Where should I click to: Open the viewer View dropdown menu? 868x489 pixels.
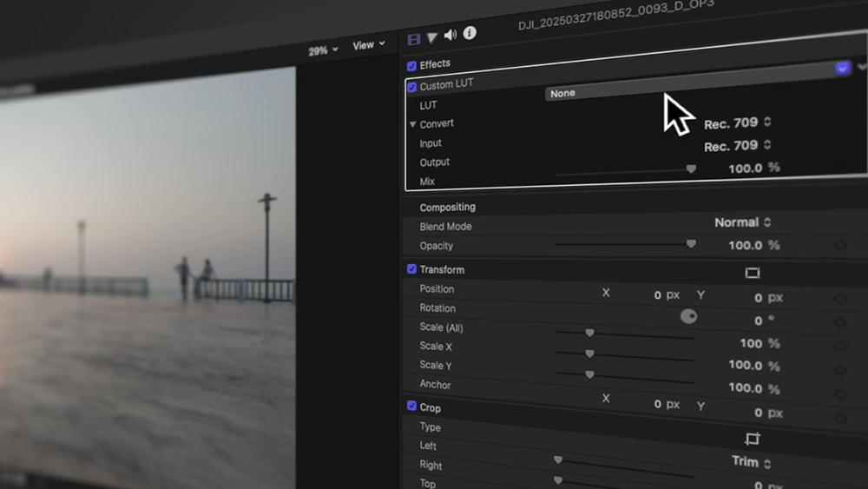coord(369,45)
